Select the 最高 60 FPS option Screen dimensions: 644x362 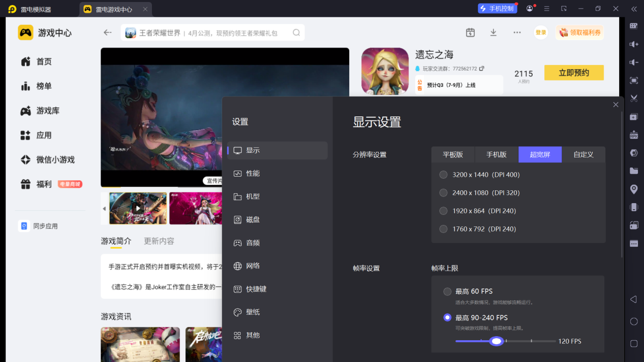tap(447, 291)
